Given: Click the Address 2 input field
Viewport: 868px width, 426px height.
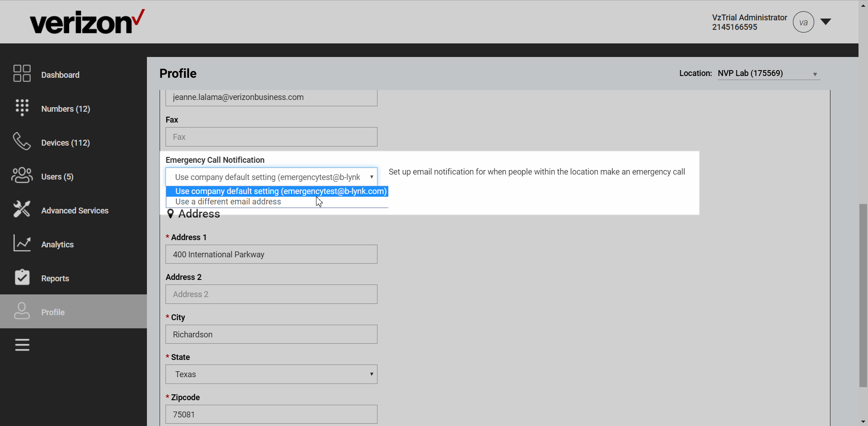Looking at the screenshot, I should coord(271,294).
